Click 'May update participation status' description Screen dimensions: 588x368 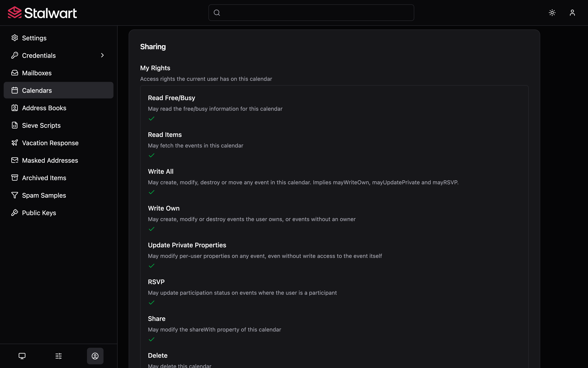[242, 293]
